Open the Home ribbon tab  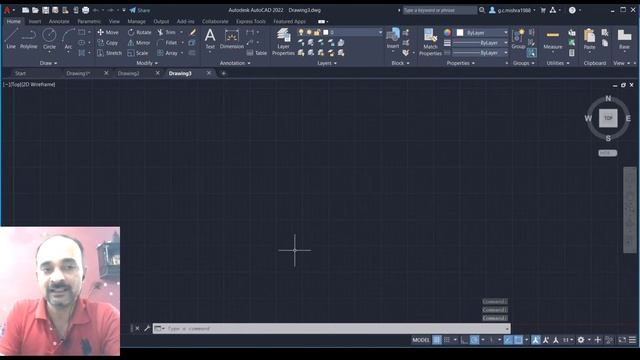point(13,21)
